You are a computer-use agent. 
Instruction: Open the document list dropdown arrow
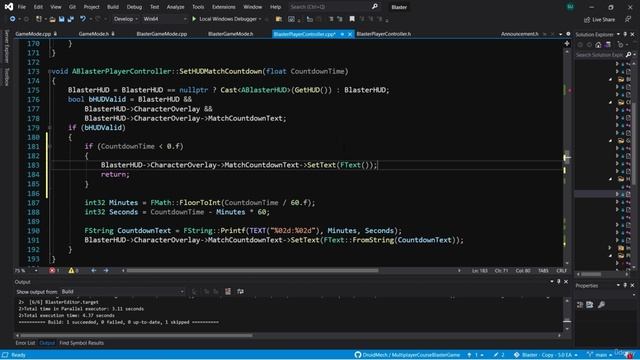560,34
